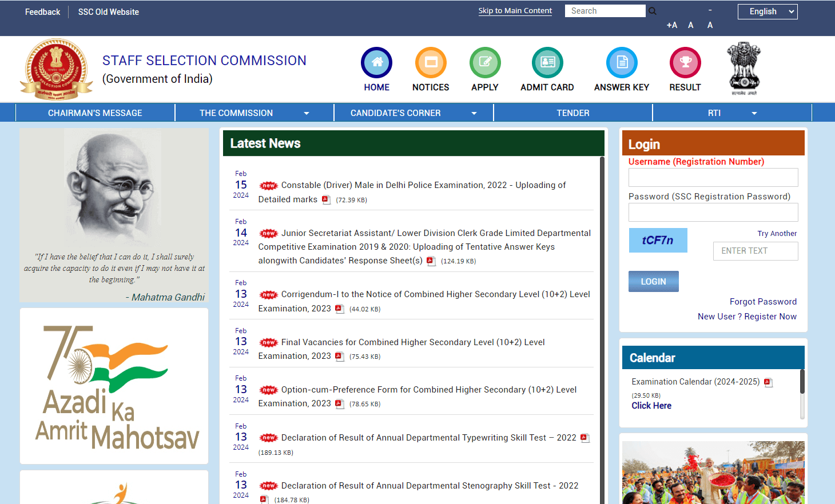Viewport: 835px width, 504px height.
Task: Open the Answer Key icon
Action: (622, 63)
